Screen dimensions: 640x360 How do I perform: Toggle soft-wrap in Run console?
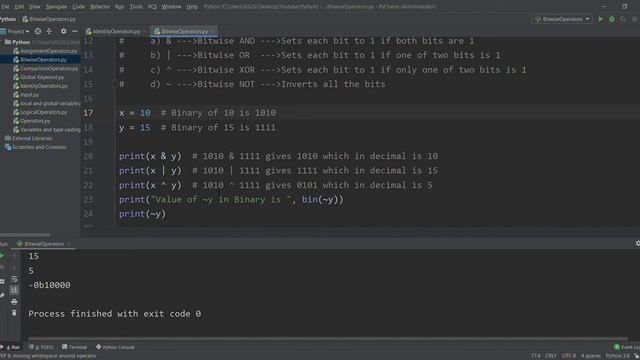[x=14, y=279]
